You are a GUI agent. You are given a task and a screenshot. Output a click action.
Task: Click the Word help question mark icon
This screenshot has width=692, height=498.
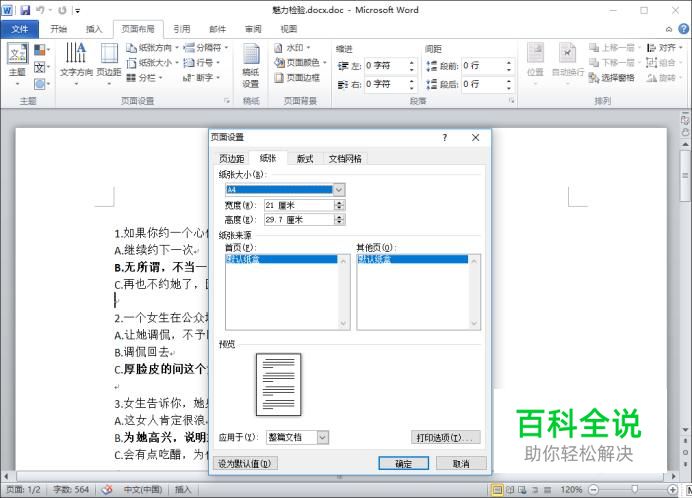pos(683,29)
